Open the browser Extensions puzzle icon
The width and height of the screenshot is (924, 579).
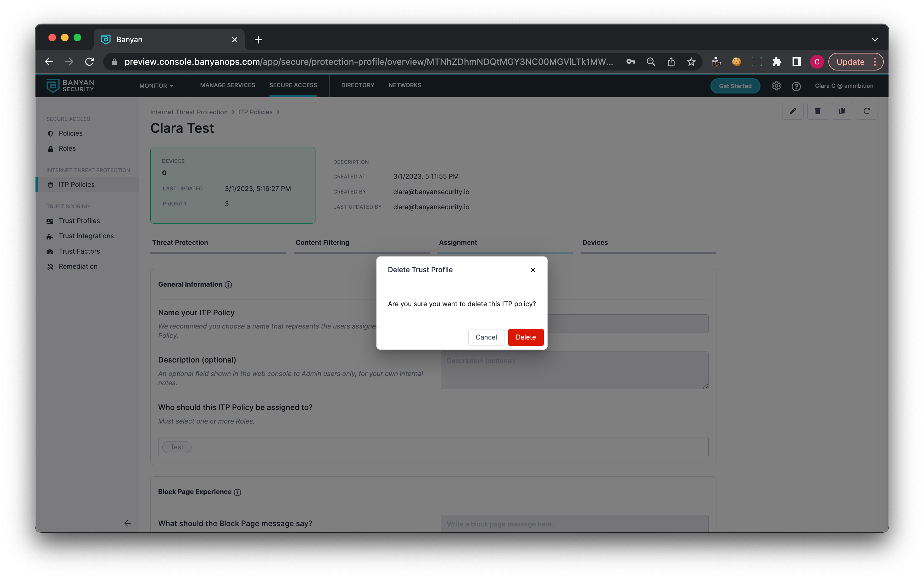pos(776,62)
